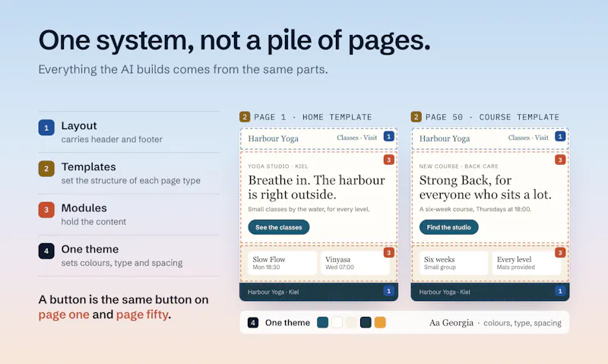This screenshot has height=364, width=608.
Task: Click Harbour Yoga logo in Page 1 header
Action: coord(274,139)
